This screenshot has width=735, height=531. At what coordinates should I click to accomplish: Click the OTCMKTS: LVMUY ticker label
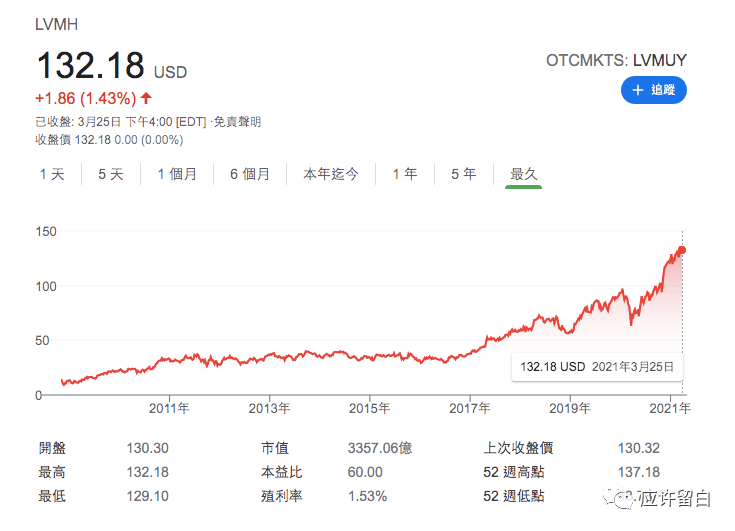pos(616,61)
